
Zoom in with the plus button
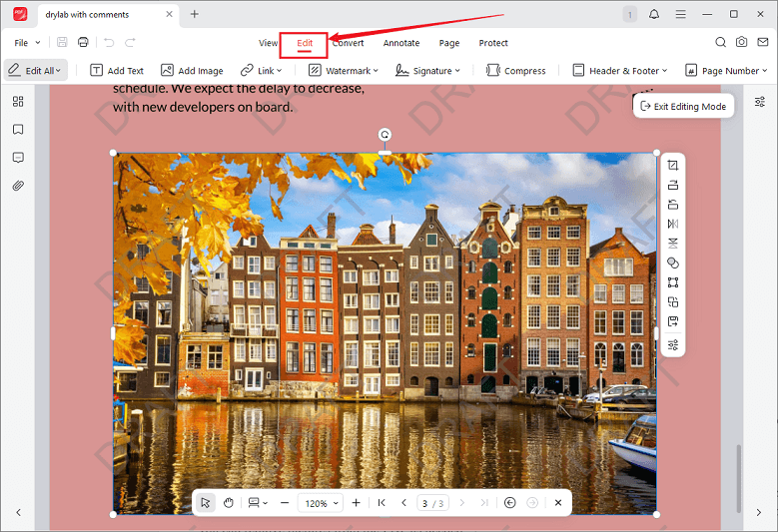pos(356,503)
